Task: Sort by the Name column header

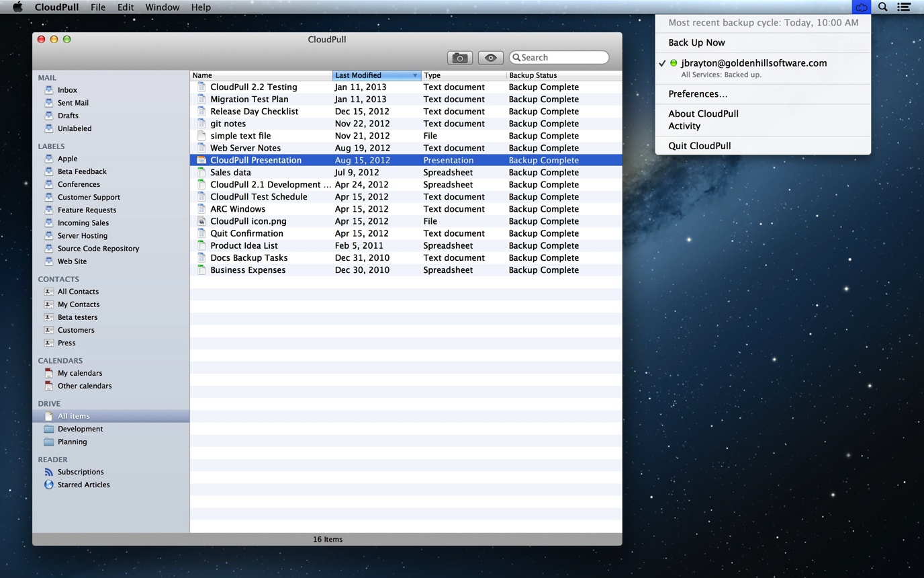Action: [x=261, y=75]
